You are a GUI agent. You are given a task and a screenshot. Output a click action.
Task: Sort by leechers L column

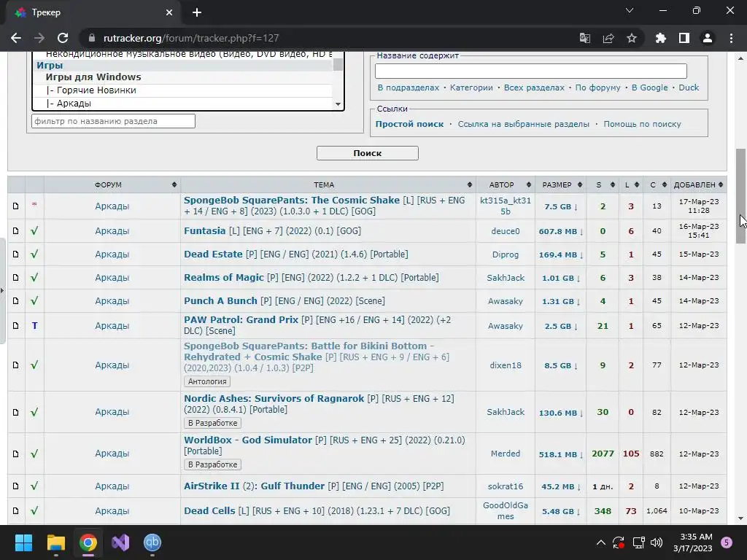click(x=631, y=184)
